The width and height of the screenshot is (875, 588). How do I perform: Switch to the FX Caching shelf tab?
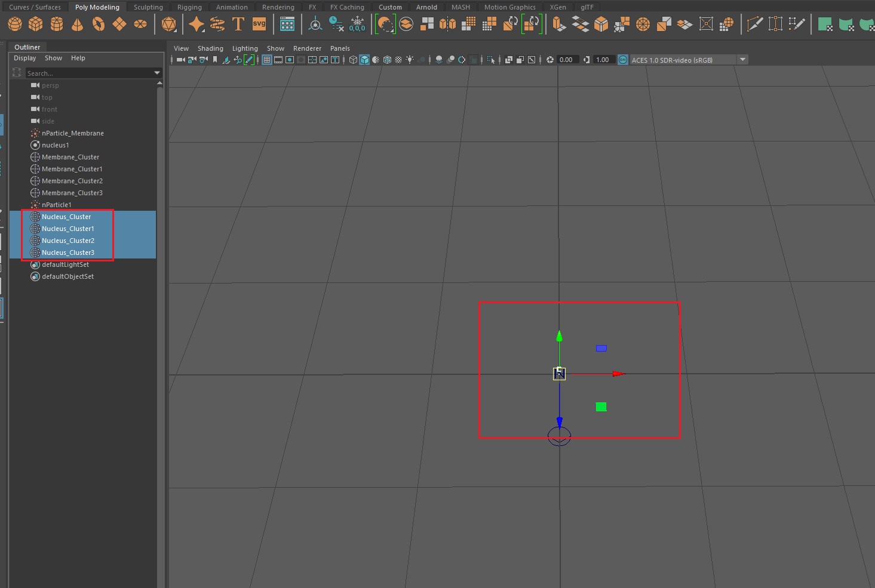[x=347, y=7]
